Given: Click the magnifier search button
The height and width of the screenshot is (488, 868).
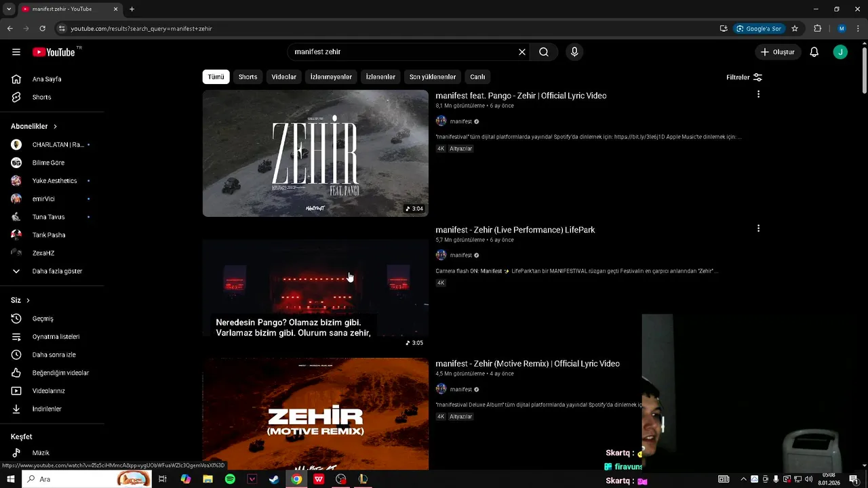Looking at the screenshot, I should point(544,52).
